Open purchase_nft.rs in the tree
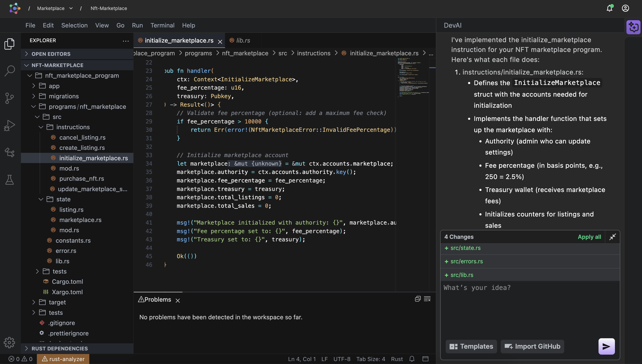Viewport: 642px width, 364px height. click(x=81, y=179)
